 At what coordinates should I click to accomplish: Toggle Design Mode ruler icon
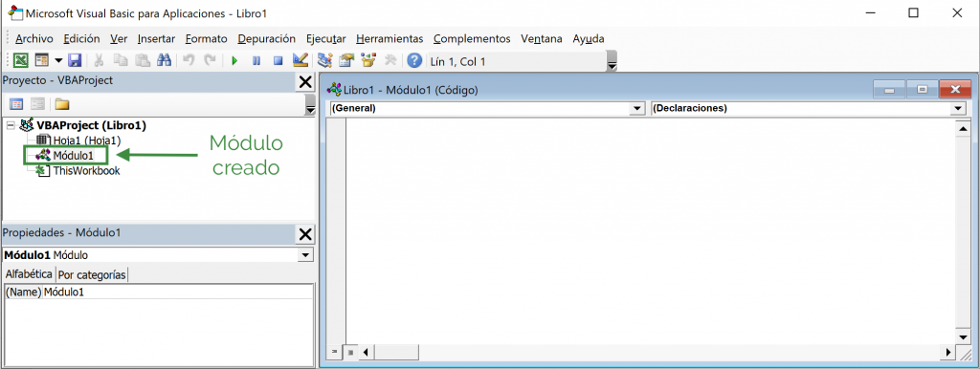pos(300,60)
